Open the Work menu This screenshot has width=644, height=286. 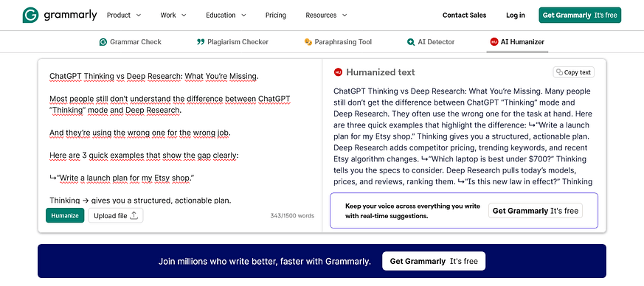(173, 15)
